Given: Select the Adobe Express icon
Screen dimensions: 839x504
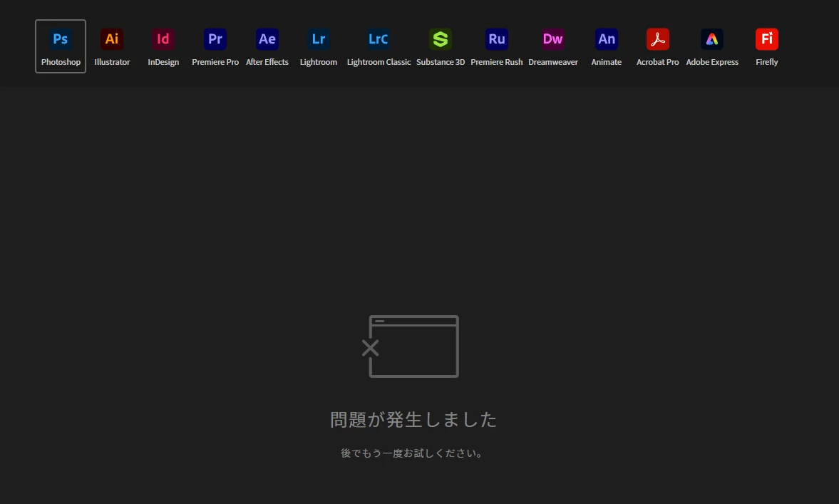Looking at the screenshot, I should click(712, 39).
